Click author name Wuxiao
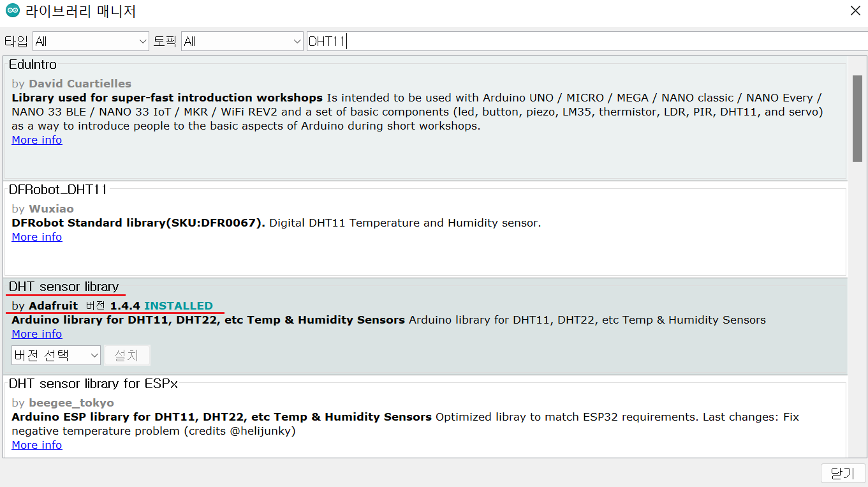The image size is (868, 487). 51,209
